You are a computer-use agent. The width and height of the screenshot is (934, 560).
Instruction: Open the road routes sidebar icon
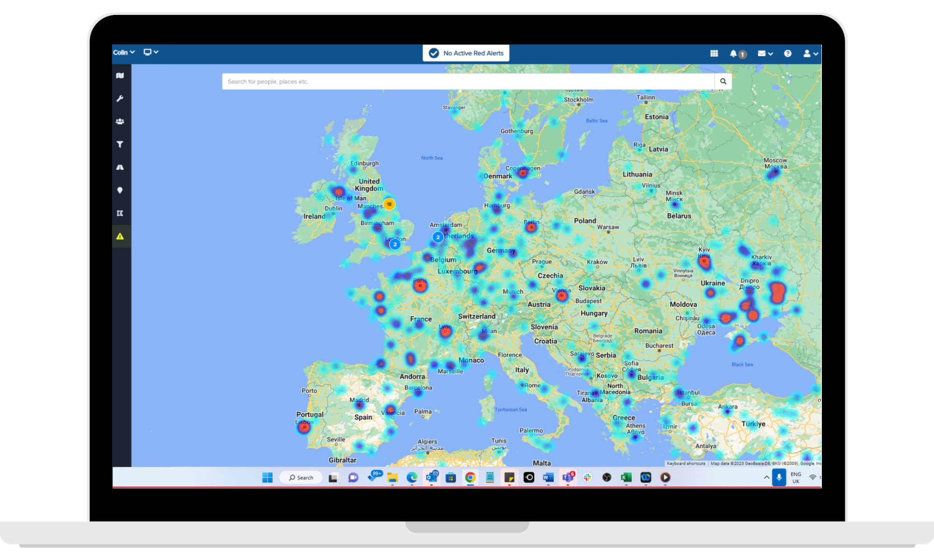(x=120, y=167)
